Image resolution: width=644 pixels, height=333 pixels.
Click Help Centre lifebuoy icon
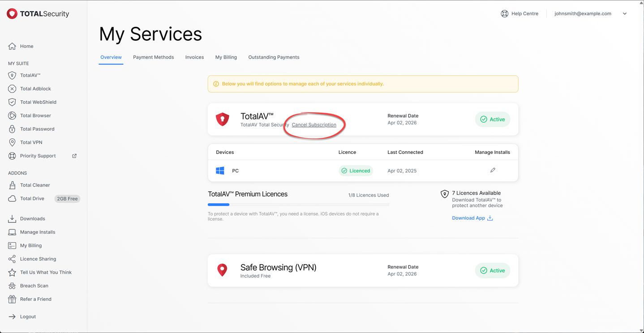point(504,13)
